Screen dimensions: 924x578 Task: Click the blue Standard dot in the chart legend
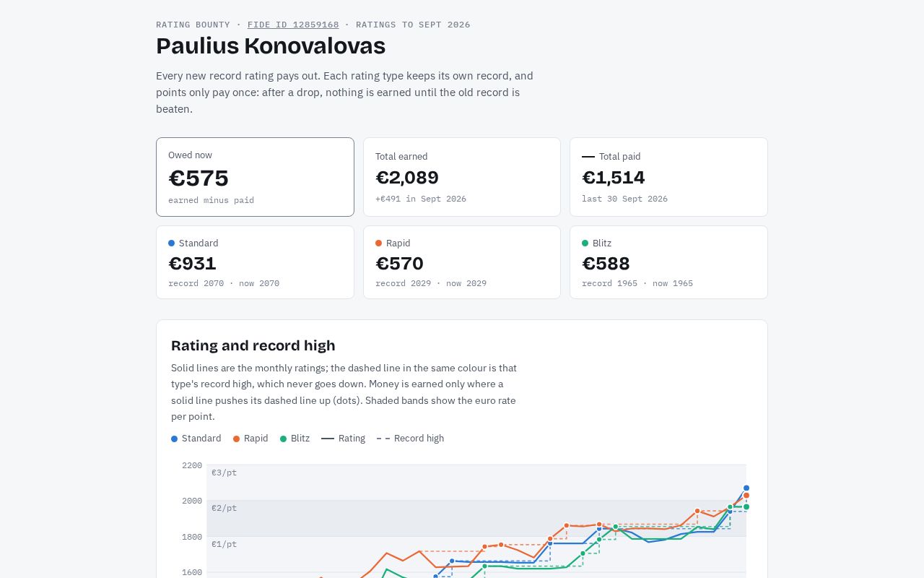pos(174,439)
